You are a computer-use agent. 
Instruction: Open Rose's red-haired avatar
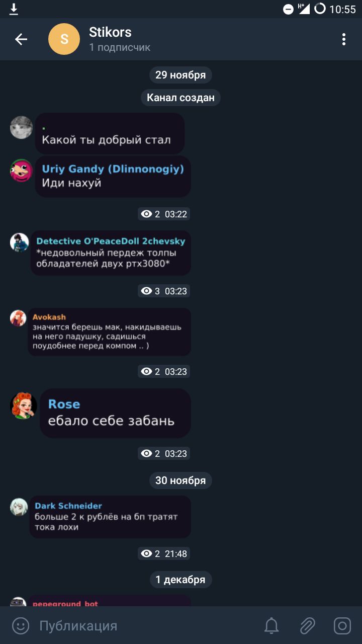[24, 406]
